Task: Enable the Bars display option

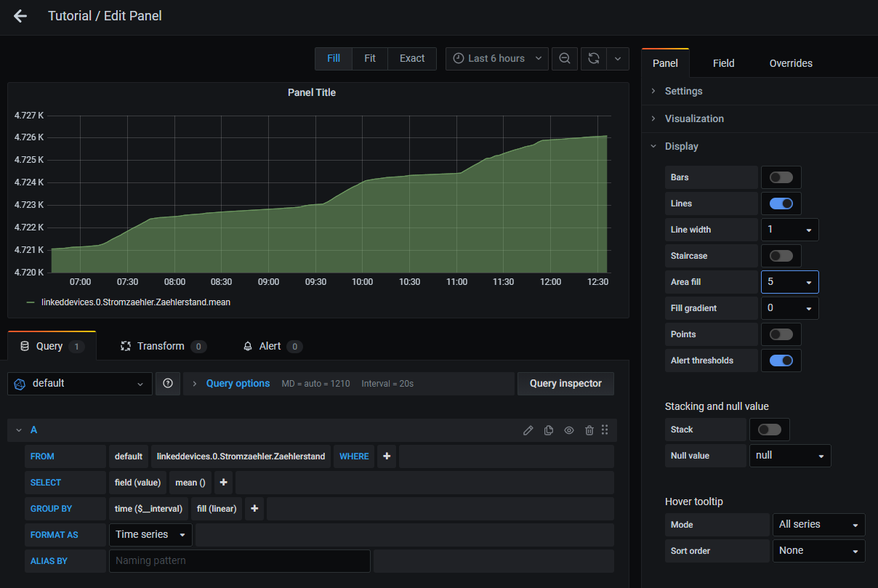Action: click(x=781, y=177)
